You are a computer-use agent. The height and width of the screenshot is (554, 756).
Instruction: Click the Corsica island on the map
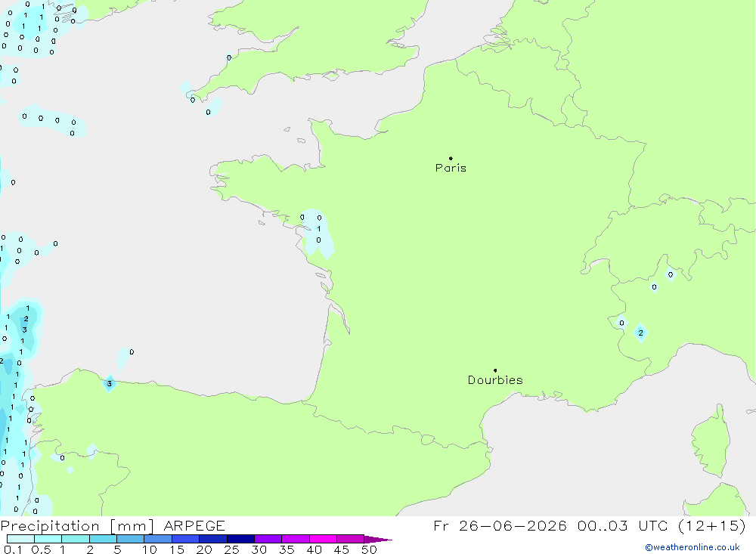tap(710, 443)
